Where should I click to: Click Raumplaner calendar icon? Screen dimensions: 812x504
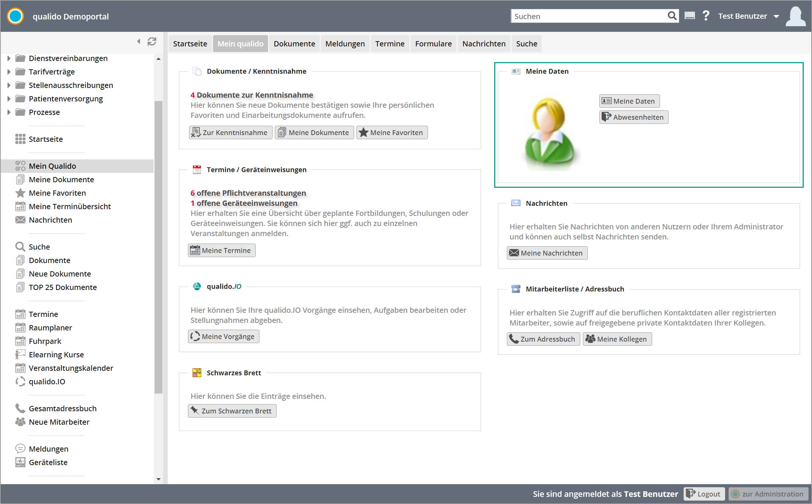click(x=20, y=327)
